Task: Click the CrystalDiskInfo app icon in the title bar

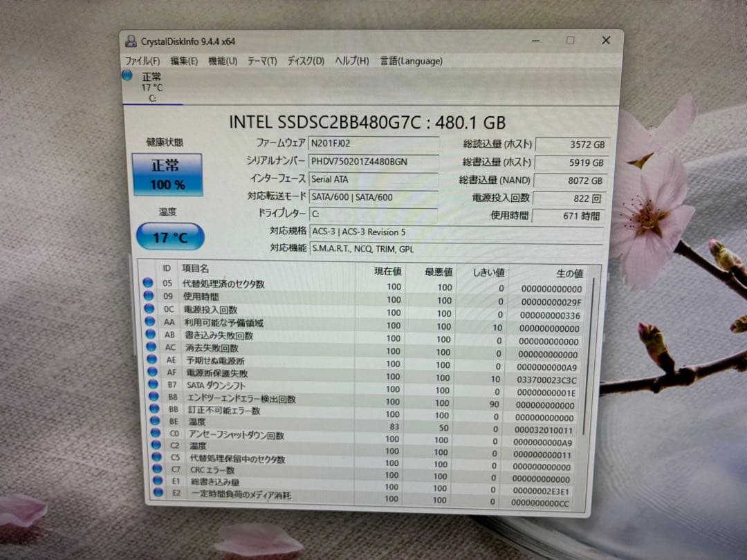Action: (x=131, y=41)
